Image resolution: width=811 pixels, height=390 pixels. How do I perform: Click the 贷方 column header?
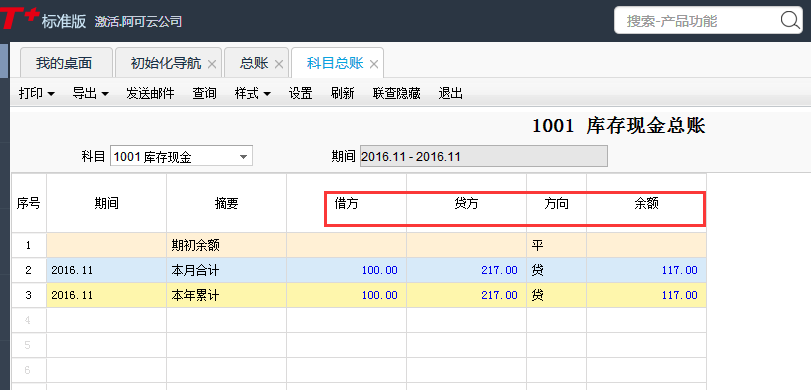pos(467,203)
